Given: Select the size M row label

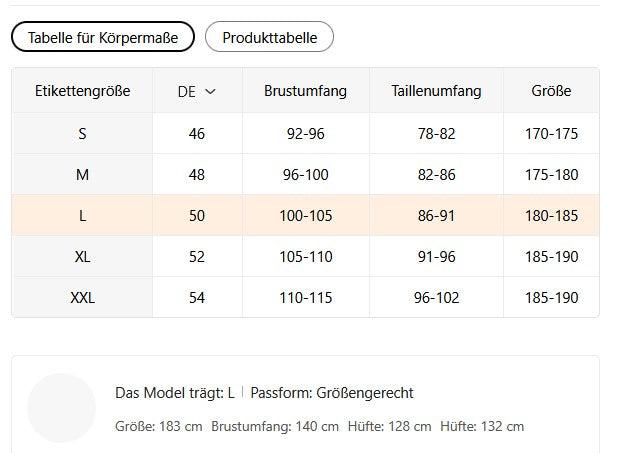Looking at the screenshot, I should (x=82, y=174).
